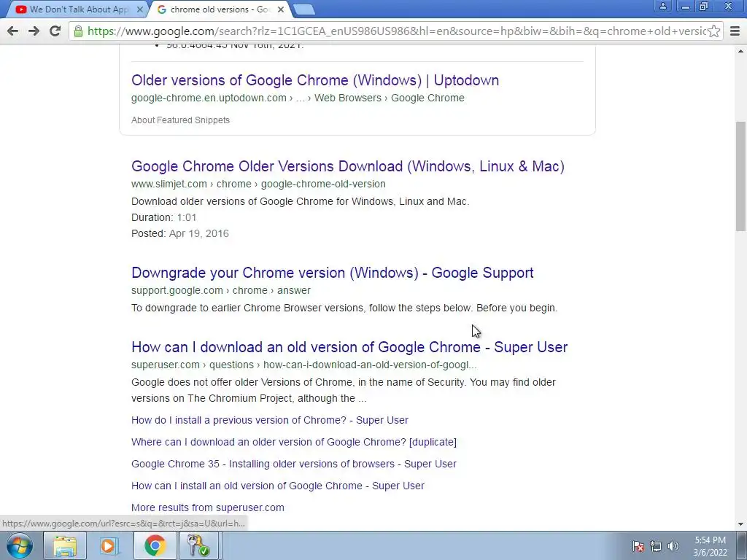The height and width of the screenshot is (560, 747).
Task: Open the Windows Start menu
Action: 20,545
